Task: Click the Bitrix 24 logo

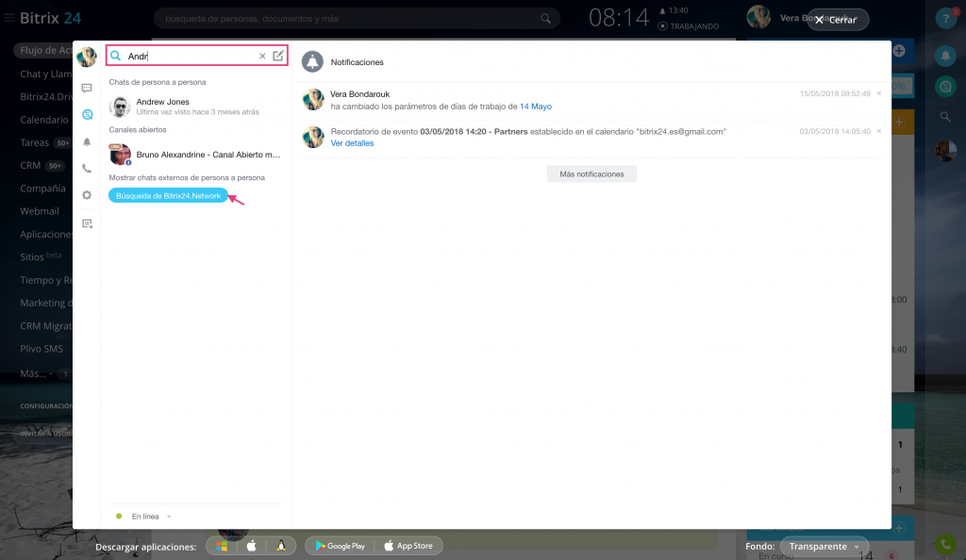Action: (x=51, y=18)
